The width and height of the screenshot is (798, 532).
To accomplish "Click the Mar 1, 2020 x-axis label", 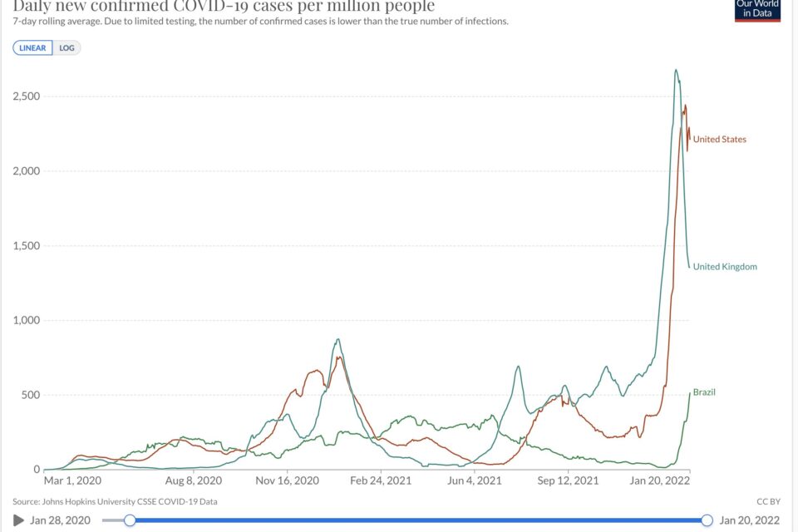I will tap(71, 480).
